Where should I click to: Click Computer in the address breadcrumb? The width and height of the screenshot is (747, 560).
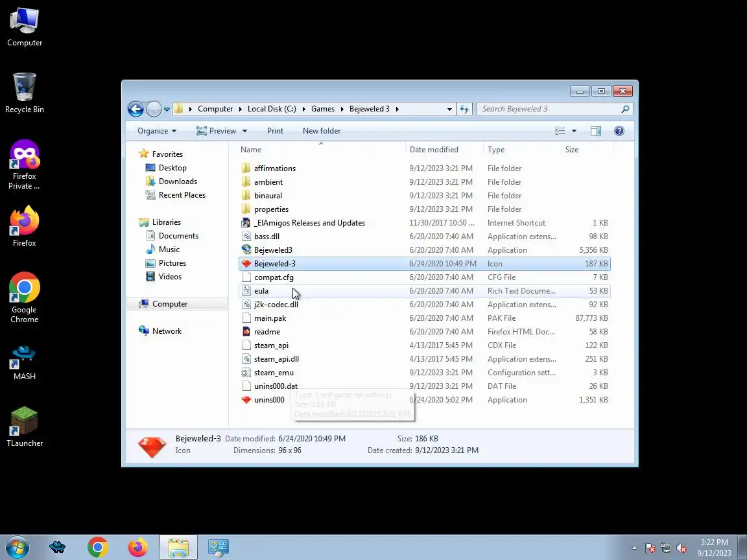(215, 109)
